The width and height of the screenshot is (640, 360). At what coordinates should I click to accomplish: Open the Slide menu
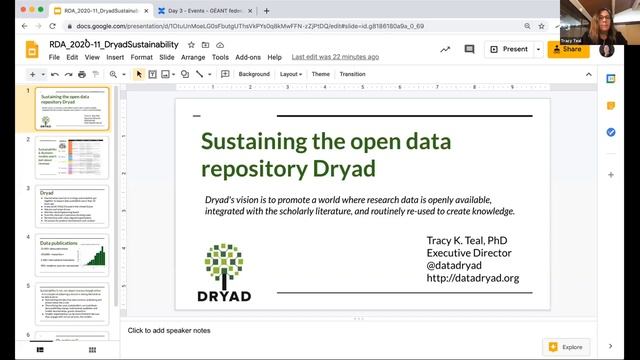(167, 57)
